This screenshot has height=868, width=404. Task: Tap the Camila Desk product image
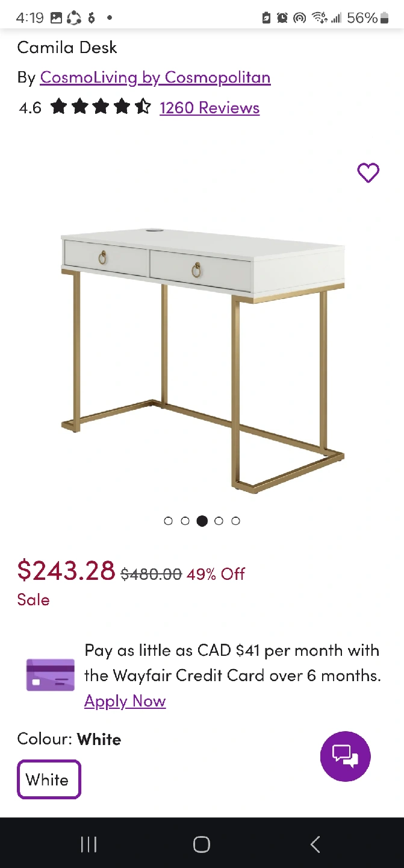point(202,359)
